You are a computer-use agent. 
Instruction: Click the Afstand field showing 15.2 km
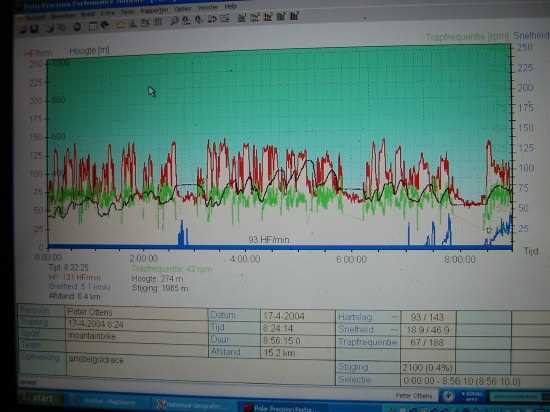point(297,352)
